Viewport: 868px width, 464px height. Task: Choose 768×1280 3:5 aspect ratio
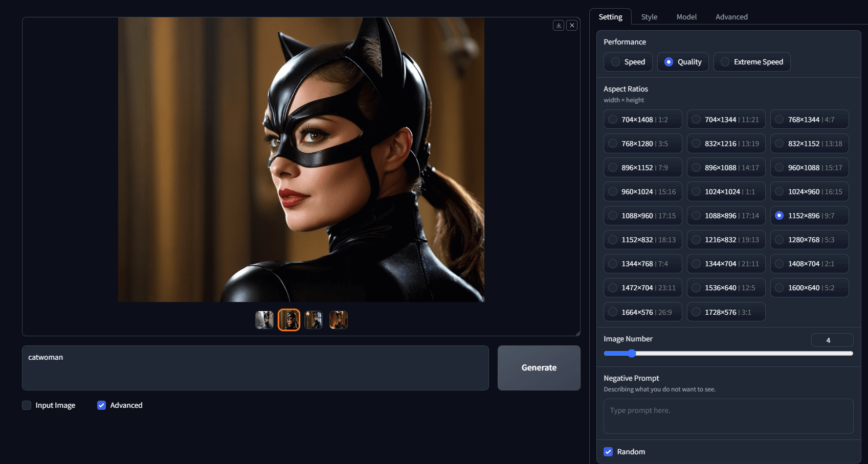coord(643,144)
